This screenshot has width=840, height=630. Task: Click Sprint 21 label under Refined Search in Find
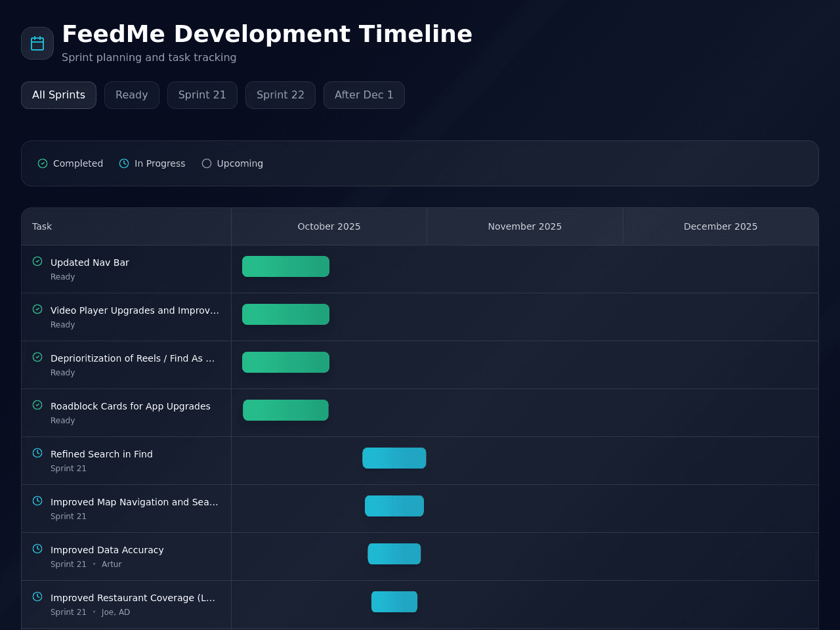point(68,469)
